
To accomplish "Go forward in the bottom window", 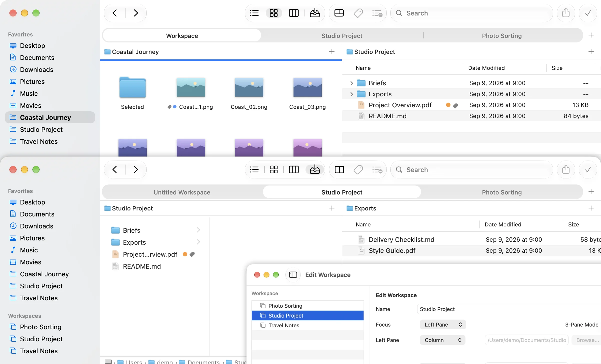I will tap(136, 170).
